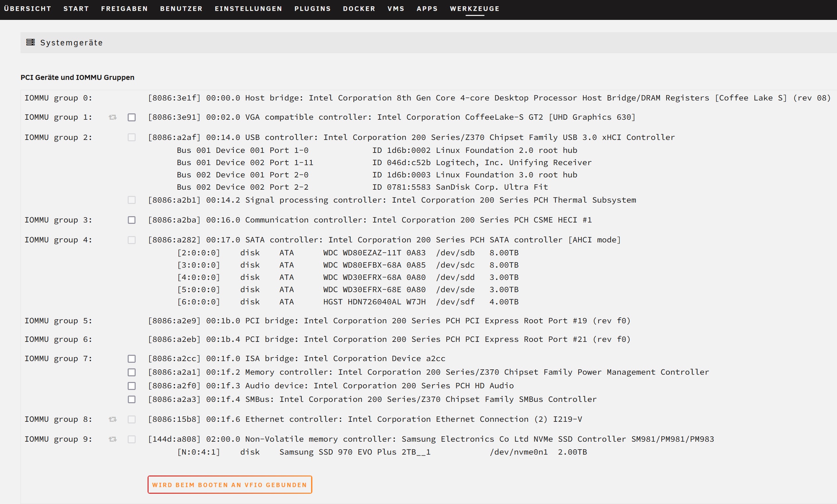Click the IOMMU group 4 label
837x504 pixels.
[58, 240]
